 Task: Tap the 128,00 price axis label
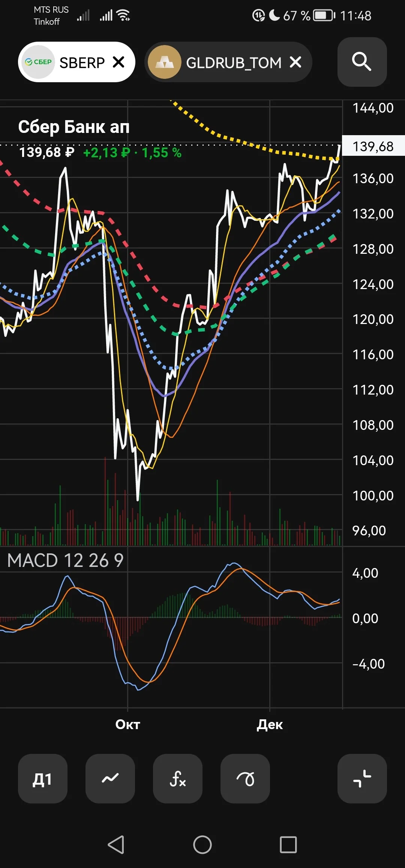pos(373,249)
